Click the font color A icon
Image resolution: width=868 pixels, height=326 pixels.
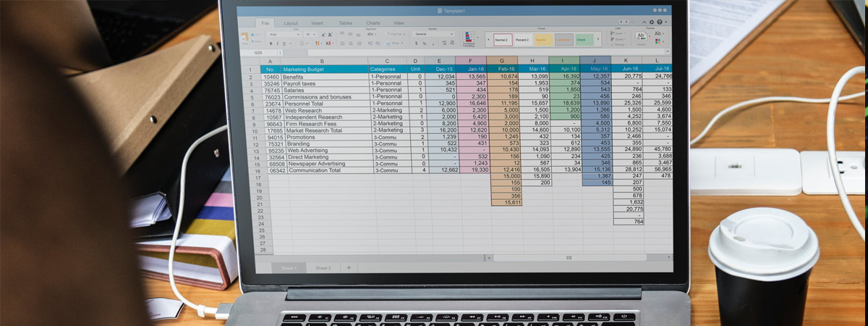pos(328,43)
